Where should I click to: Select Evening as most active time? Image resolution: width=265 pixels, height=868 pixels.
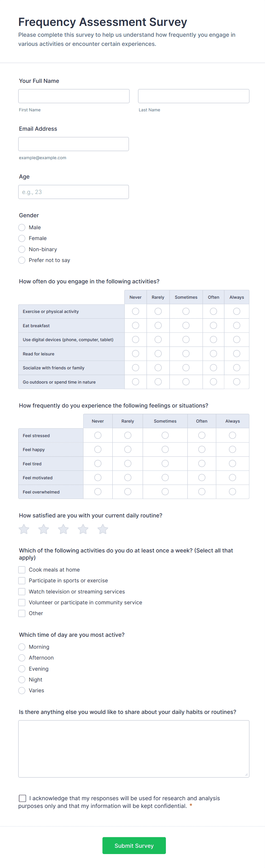click(22, 669)
